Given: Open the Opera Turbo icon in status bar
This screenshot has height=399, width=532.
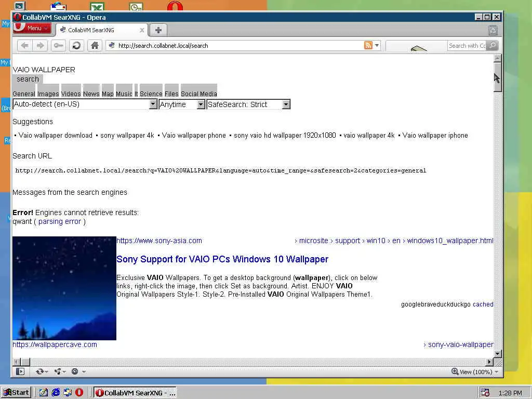Looking at the screenshot, I should pos(75,371).
